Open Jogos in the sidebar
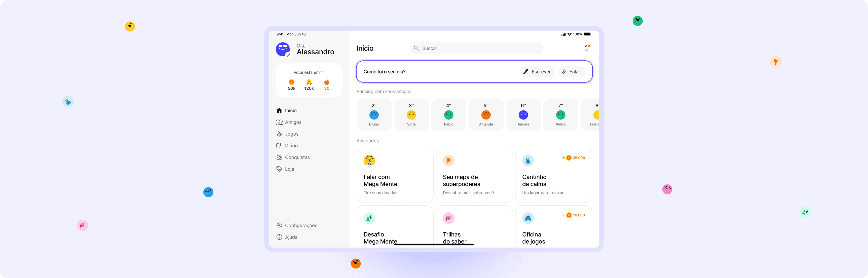This screenshot has width=868, height=278. coord(291,134)
